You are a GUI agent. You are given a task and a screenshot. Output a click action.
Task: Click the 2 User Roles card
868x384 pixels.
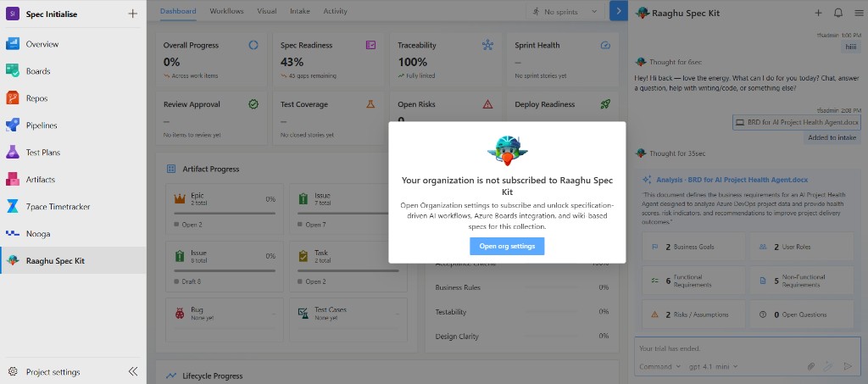pos(802,247)
